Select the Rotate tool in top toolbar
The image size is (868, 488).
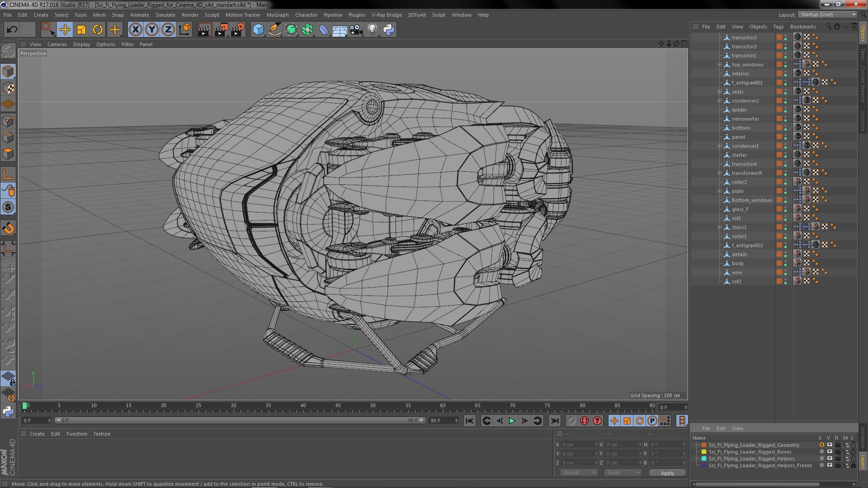98,30
